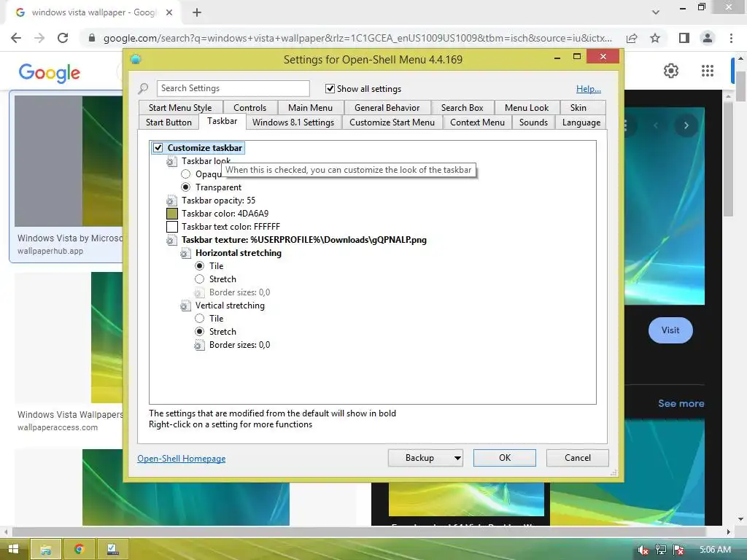
Task: Click muted volume icon in system tray
Action: click(643, 550)
